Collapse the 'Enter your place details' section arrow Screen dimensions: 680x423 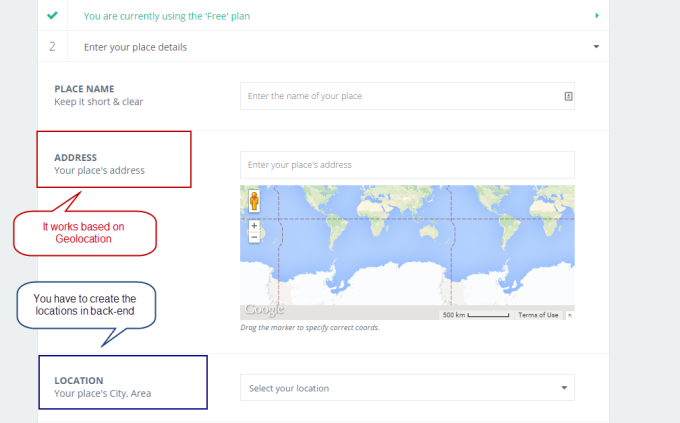tap(597, 47)
